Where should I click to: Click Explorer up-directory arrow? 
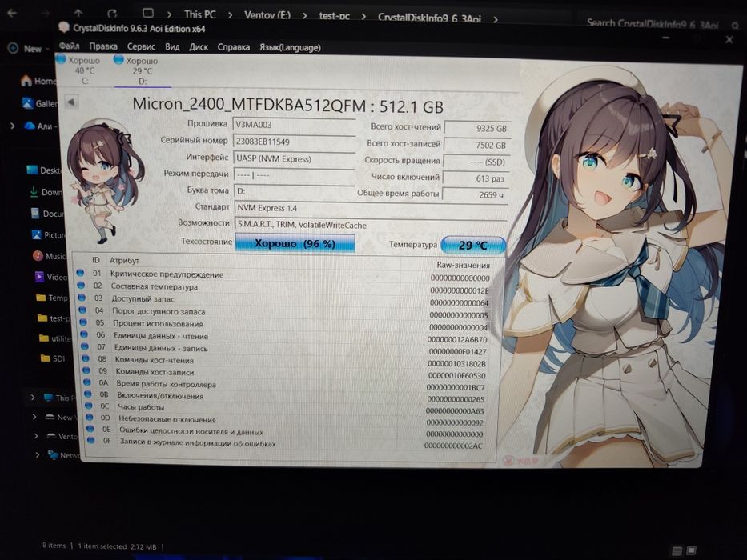point(78,13)
